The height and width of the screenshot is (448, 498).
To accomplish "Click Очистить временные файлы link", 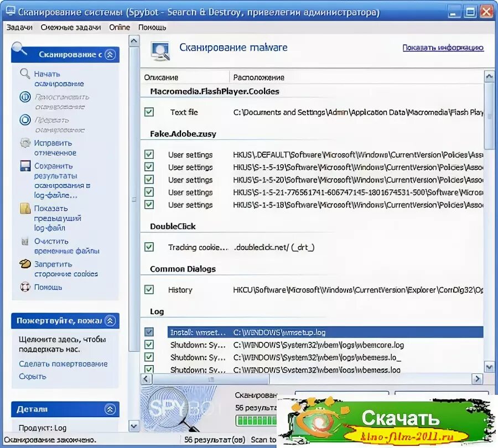I will tap(67, 246).
